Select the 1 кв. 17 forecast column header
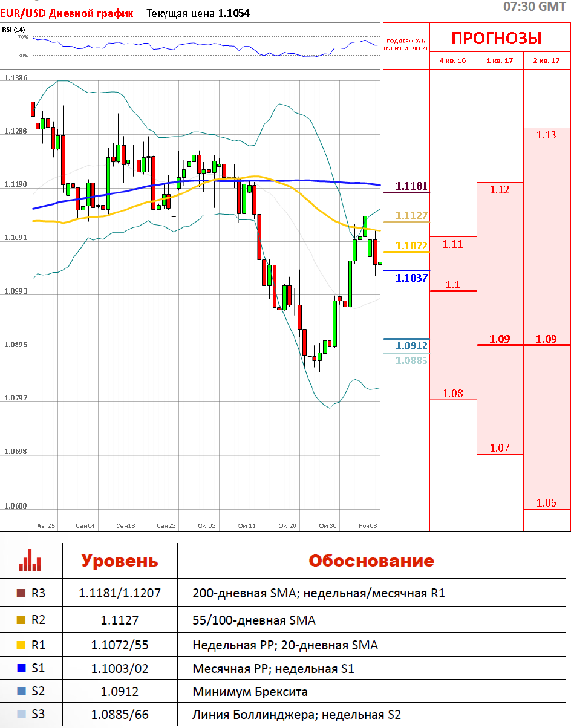The width and height of the screenshot is (574, 728). coord(500,61)
